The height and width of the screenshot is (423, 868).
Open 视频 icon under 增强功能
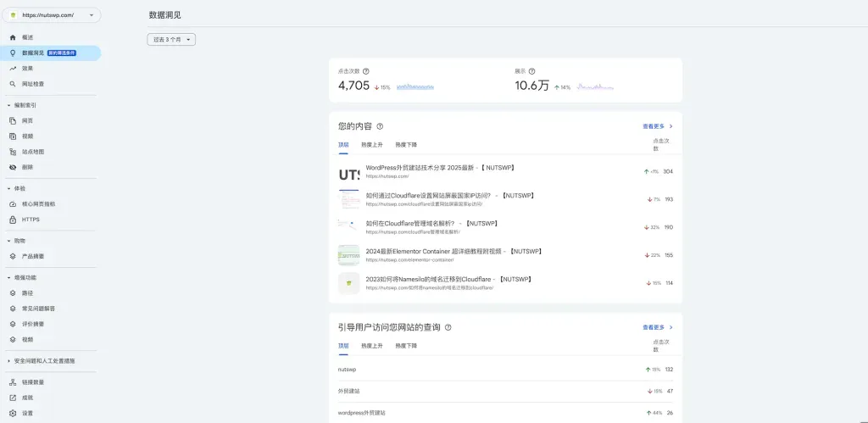point(13,339)
